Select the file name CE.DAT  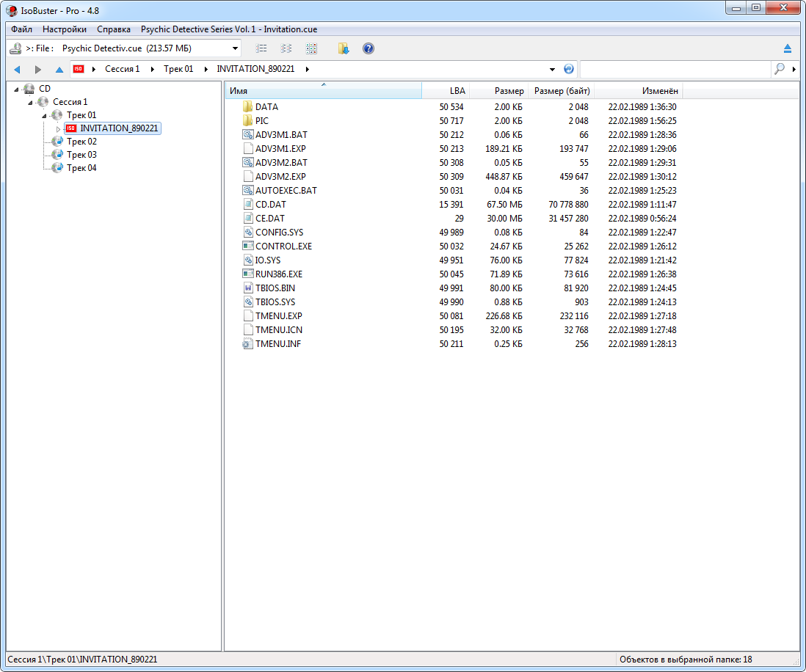[270, 219]
